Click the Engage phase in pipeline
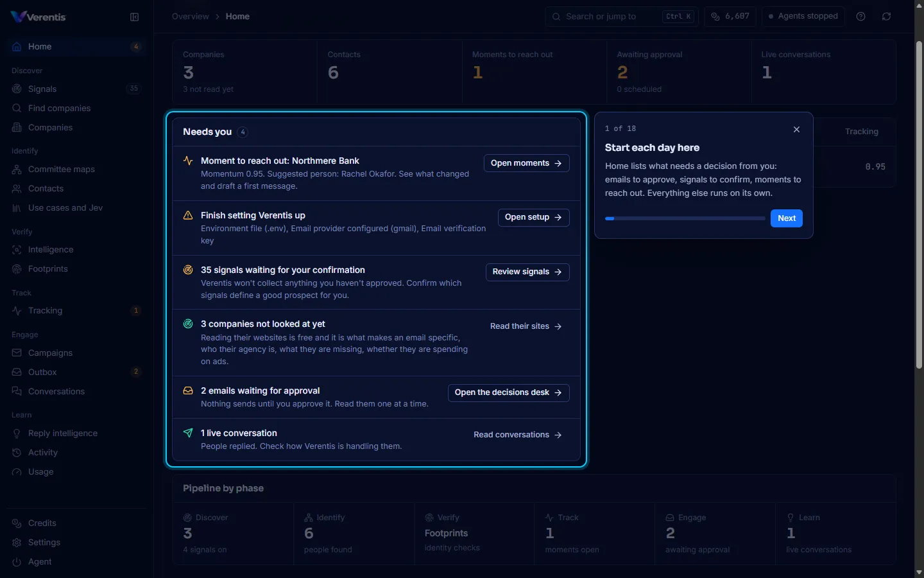Screen dimensions: 924x578 pos(715,534)
